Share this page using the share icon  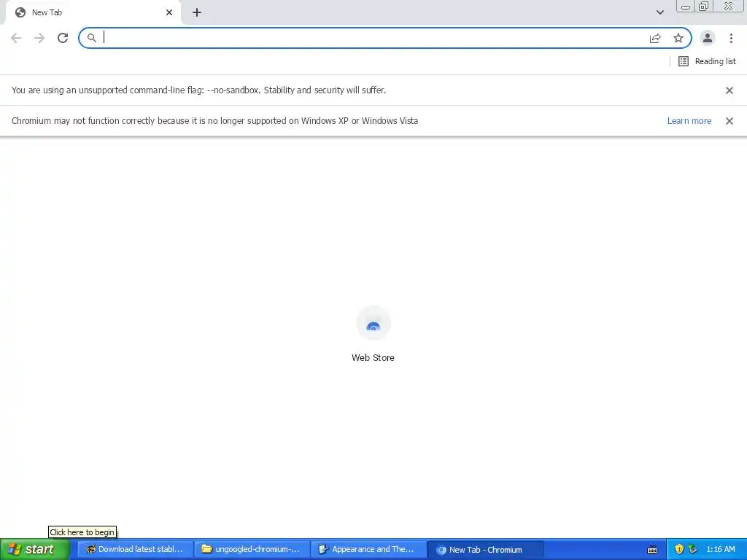click(655, 38)
